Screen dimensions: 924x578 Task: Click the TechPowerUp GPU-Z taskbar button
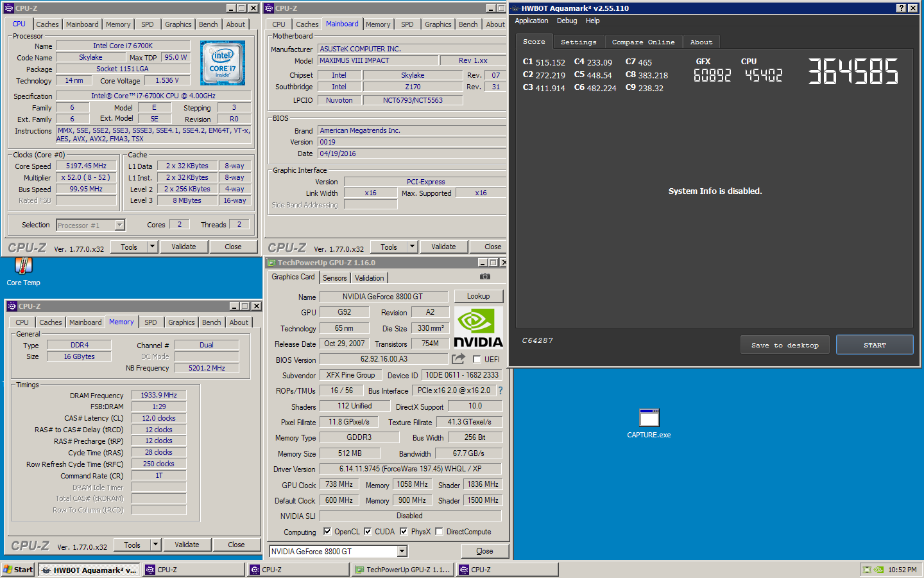[402, 570]
